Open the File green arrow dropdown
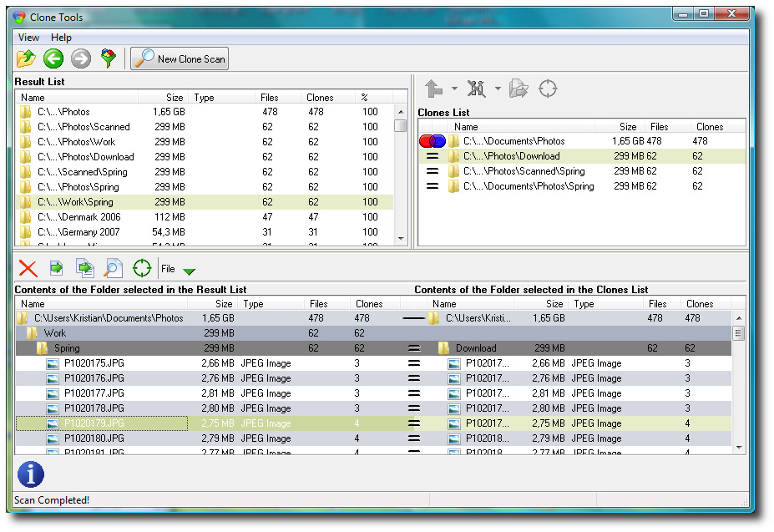The height and width of the screenshot is (532, 774). click(190, 271)
